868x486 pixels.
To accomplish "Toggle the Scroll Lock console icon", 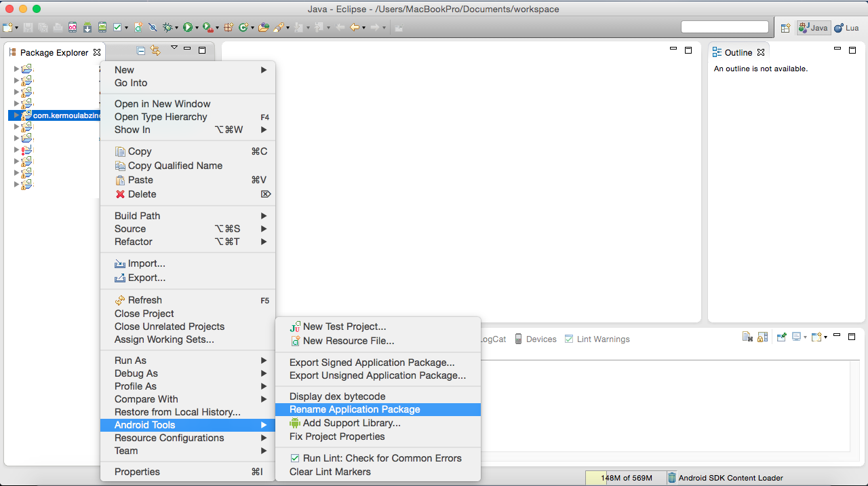I will pyautogui.click(x=762, y=337).
